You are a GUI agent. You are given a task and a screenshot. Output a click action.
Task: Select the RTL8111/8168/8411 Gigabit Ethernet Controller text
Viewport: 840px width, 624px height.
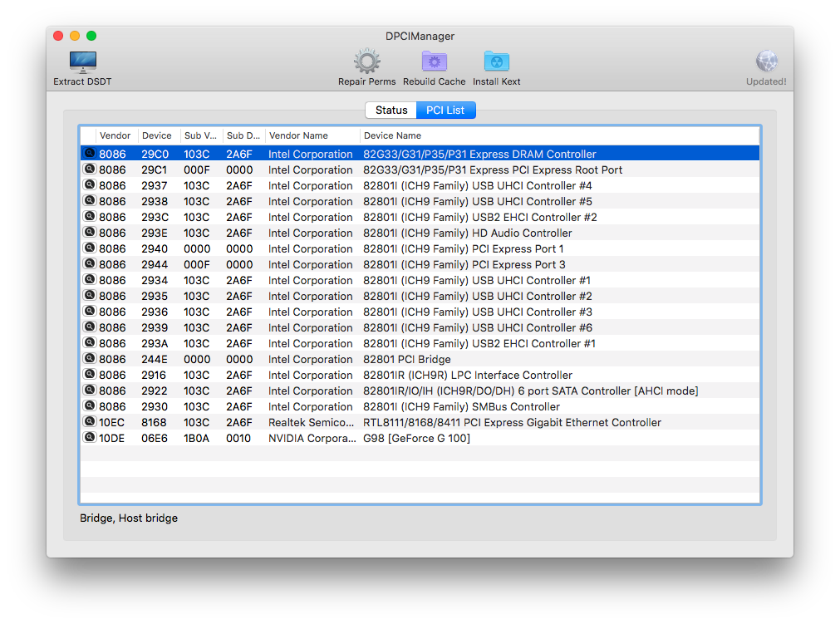coord(512,423)
